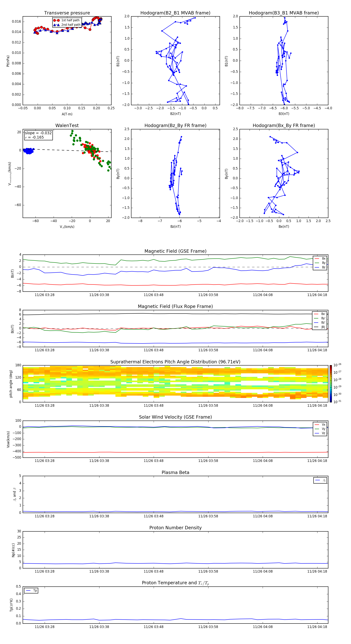
Task: Click the 'pitch angle (deg)' axis label
Action: (11, 384)
